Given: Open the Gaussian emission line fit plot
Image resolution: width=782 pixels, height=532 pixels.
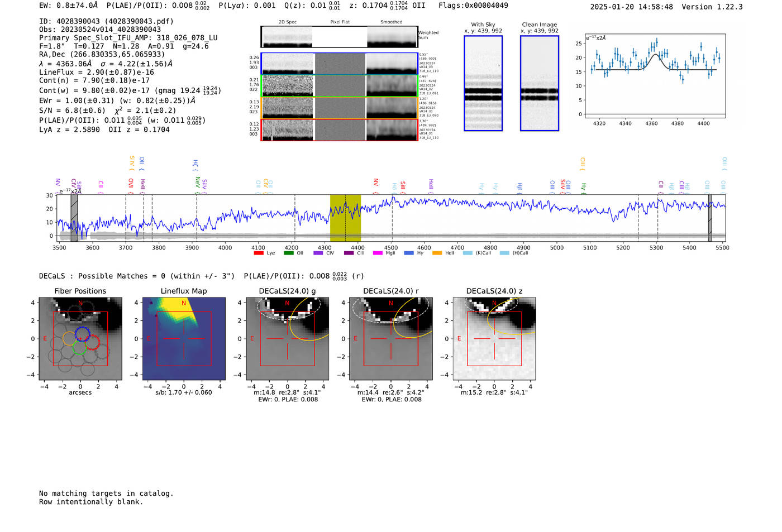Looking at the screenshot, I should [x=655, y=75].
